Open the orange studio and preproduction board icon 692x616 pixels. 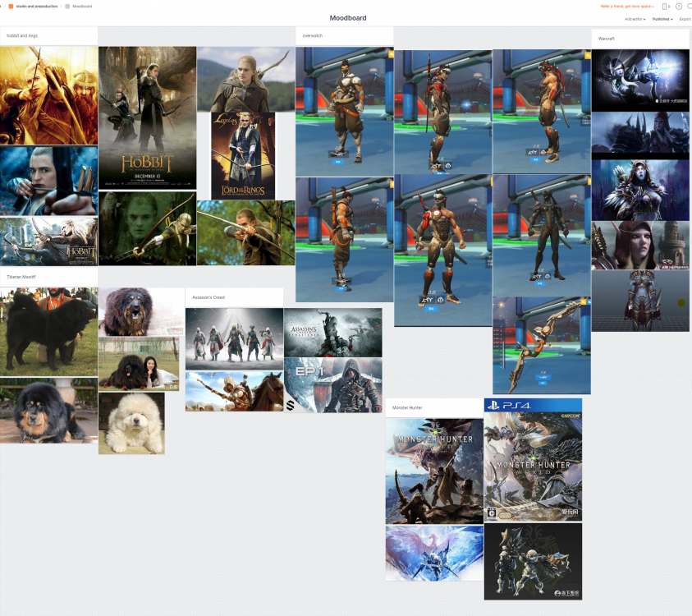tap(11, 7)
